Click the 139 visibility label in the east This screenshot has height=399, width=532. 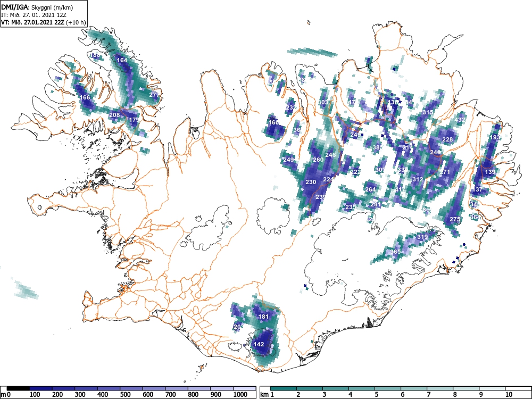(490, 172)
